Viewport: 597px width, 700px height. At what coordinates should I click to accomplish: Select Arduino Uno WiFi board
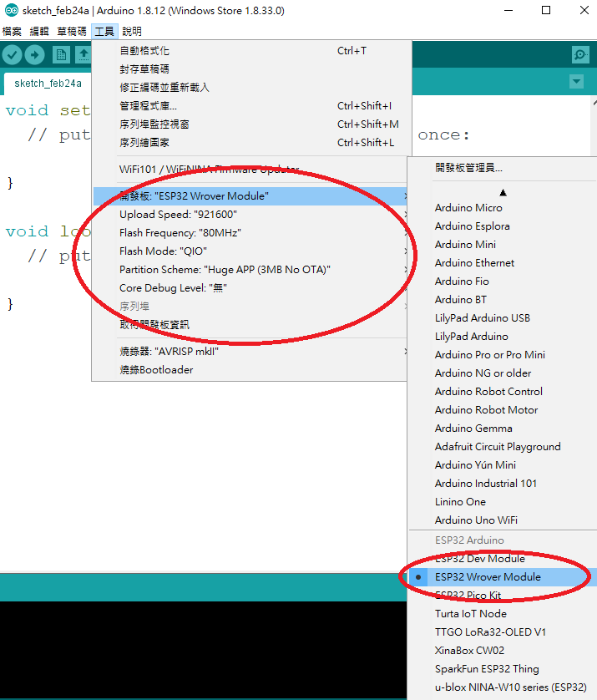503,520
